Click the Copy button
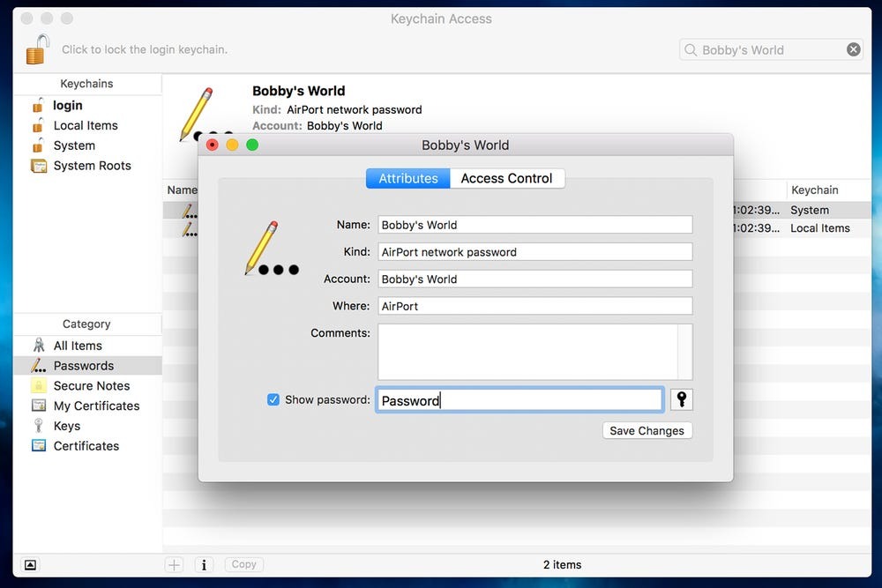The image size is (882, 588). [x=243, y=564]
